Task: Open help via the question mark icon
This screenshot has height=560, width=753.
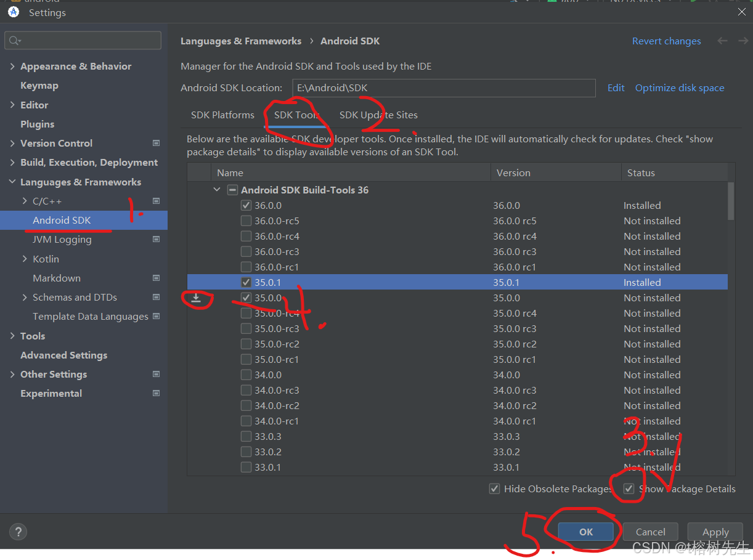Action: 18,532
